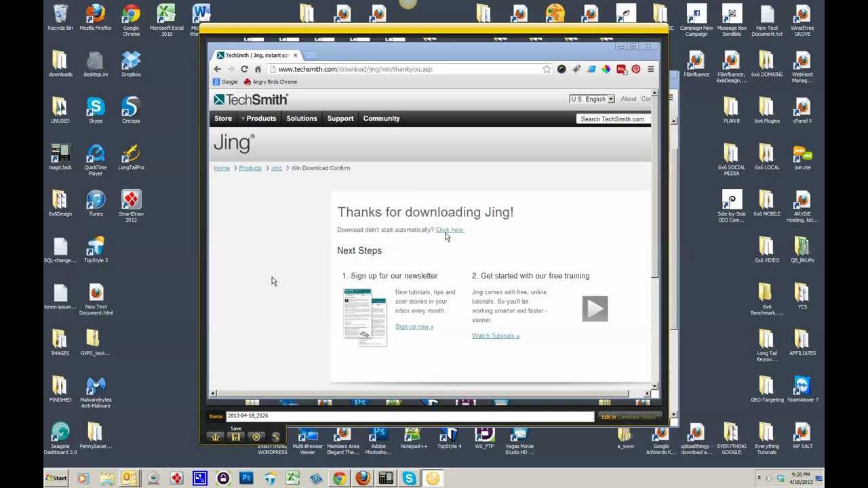Select the iTunes desktop shortcut
The height and width of the screenshot is (488, 868).
point(96,204)
